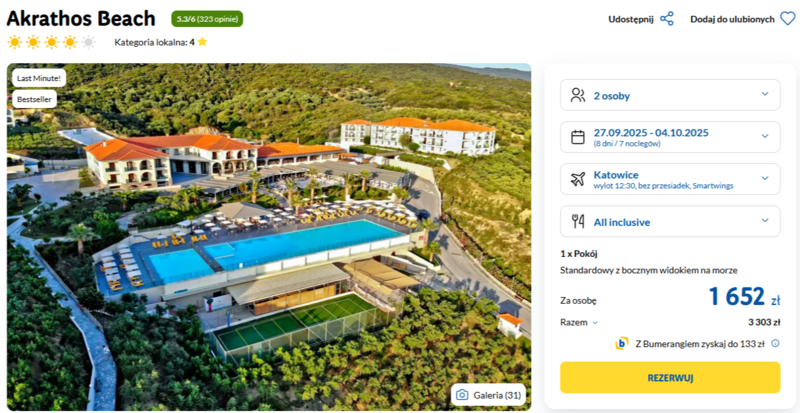Click the people icon for 2 osoby
The height and width of the screenshot is (413, 800).
click(x=577, y=96)
